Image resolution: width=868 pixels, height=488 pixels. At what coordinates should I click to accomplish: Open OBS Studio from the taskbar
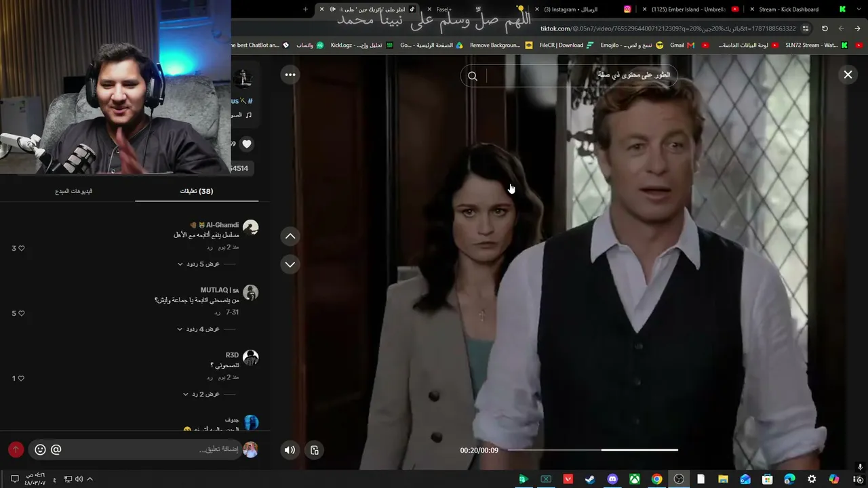679,479
